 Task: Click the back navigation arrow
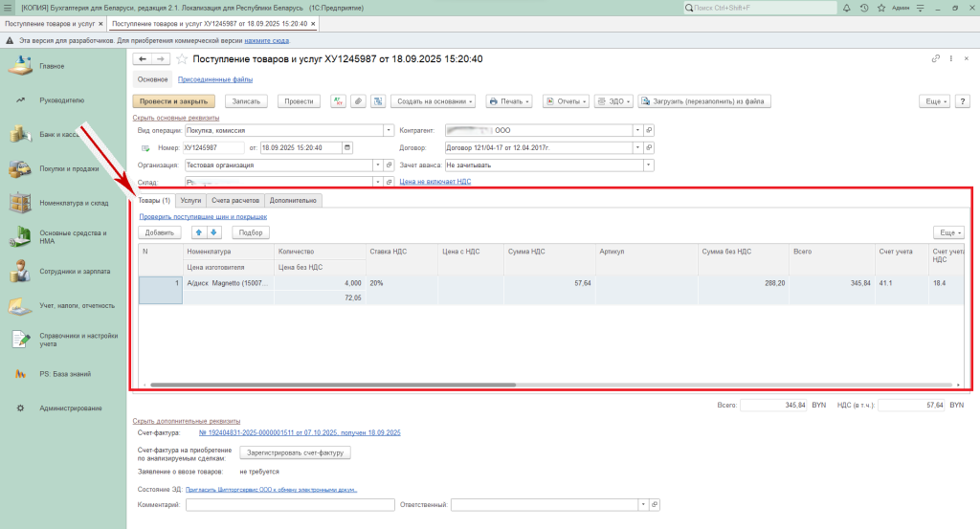tap(144, 59)
